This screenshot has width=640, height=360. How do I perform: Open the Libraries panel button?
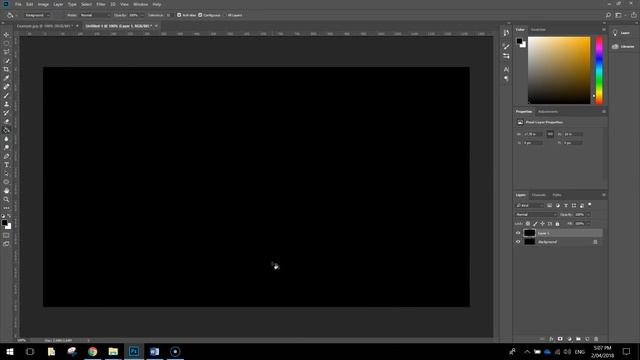(623, 47)
